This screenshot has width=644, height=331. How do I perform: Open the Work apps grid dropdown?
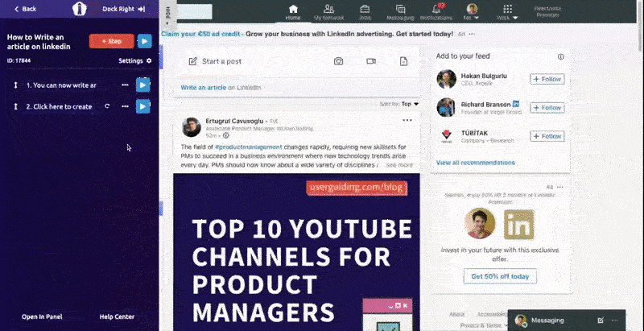pyautogui.click(x=504, y=12)
